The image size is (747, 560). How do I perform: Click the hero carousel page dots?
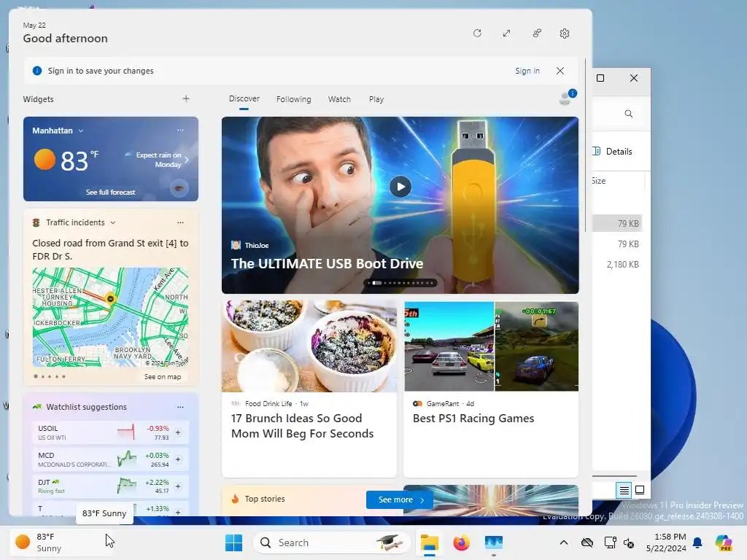[x=400, y=283]
